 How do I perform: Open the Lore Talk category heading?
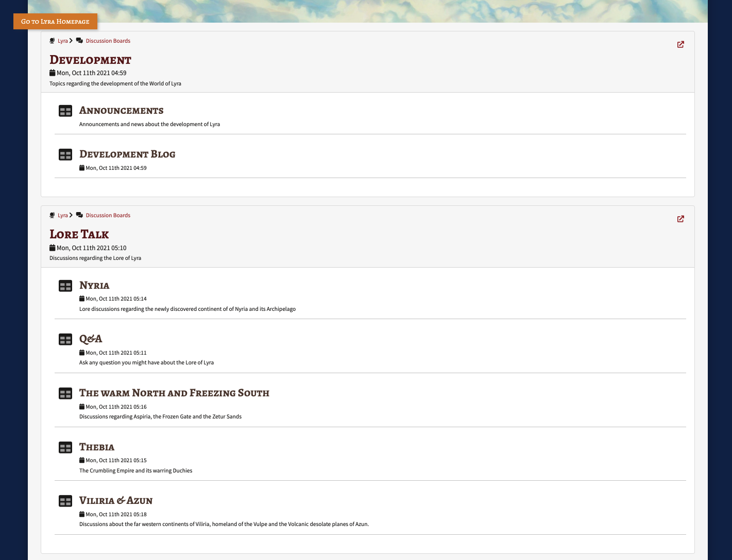tap(79, 235)
